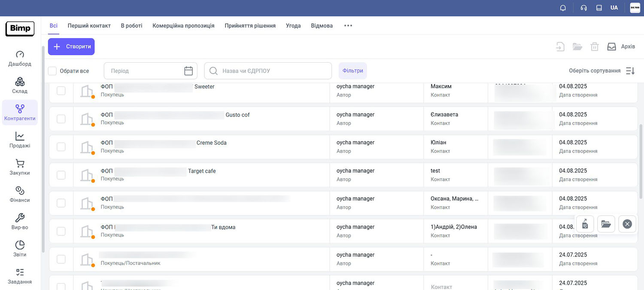Select the Target cafe row checkbox
Image resolution: width=644 pixels, height=290 pixels.
61,175
